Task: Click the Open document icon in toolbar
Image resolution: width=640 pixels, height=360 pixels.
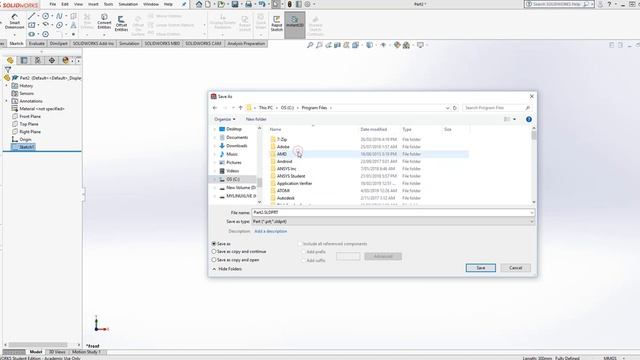Action: (x=221, y=4)
